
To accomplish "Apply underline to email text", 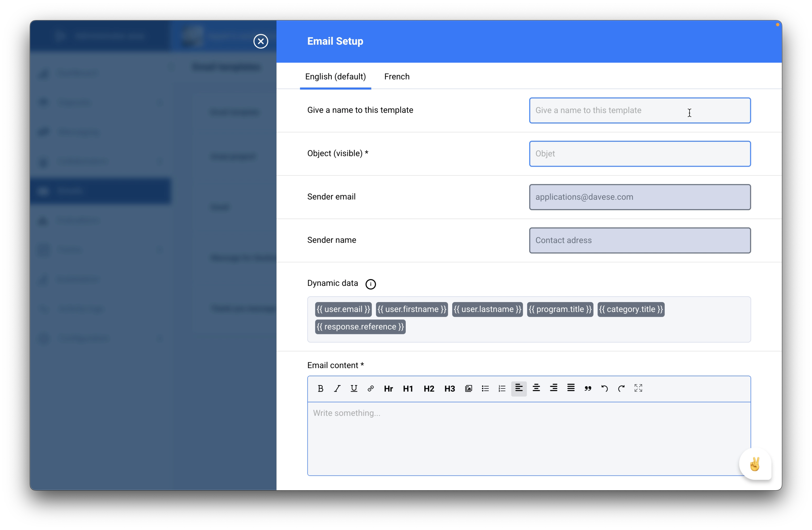I will pyautogui.click(x=354, y=389).
